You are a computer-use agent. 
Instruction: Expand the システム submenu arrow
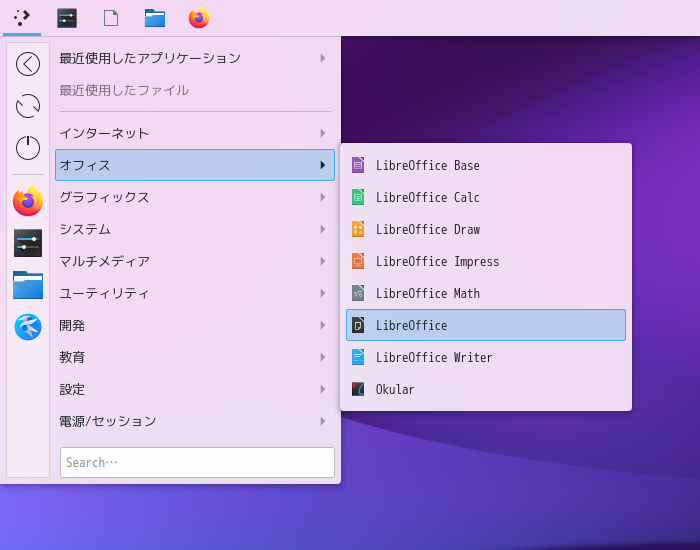pyautogui.click(x=323, y=229)
